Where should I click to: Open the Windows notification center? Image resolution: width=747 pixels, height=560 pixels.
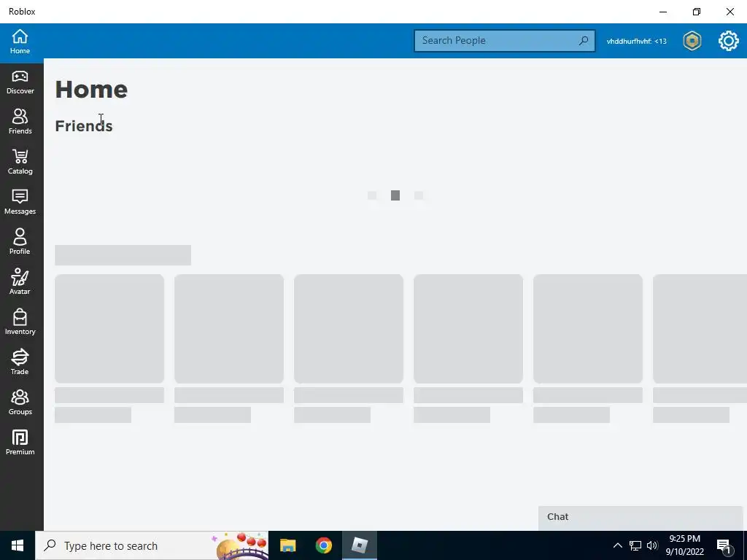point(724,546)
